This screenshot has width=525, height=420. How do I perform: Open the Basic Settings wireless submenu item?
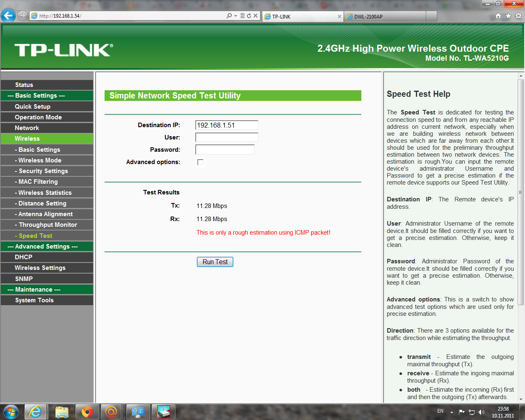(47, 150)
